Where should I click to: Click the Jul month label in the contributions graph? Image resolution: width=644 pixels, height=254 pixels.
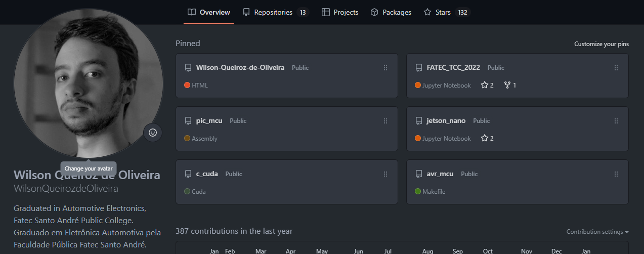[388, 251]
